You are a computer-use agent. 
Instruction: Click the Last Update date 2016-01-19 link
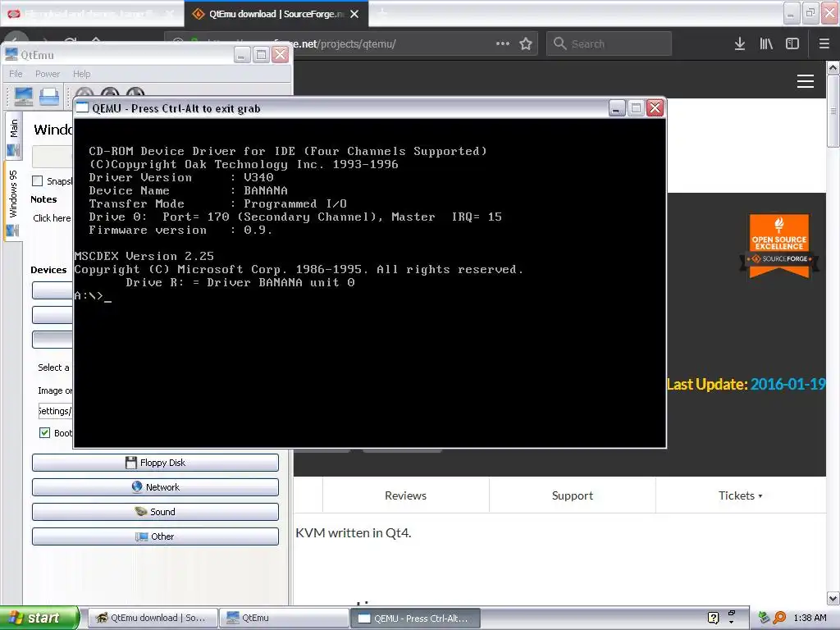pyautogui.click(x=787, y=384)
